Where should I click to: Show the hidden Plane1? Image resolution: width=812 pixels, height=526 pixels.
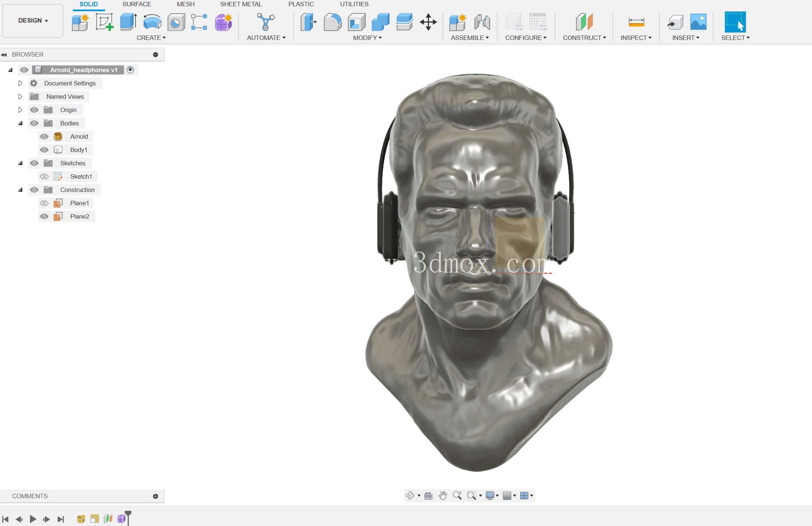pos(44,203)
